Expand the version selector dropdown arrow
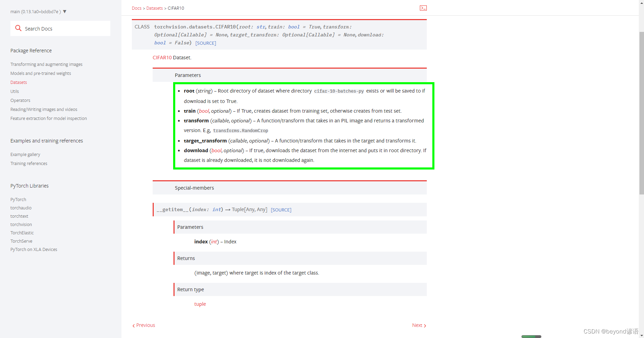 click(65, 11)
